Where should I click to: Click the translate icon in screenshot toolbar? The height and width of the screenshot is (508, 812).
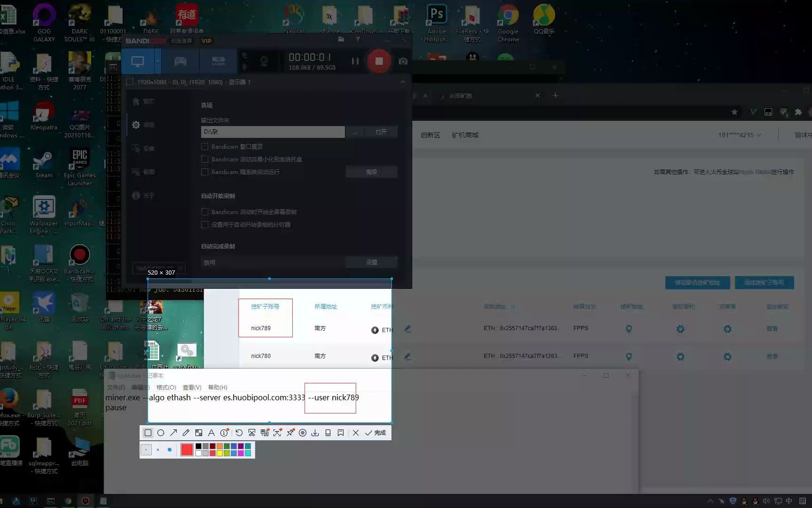265,433
